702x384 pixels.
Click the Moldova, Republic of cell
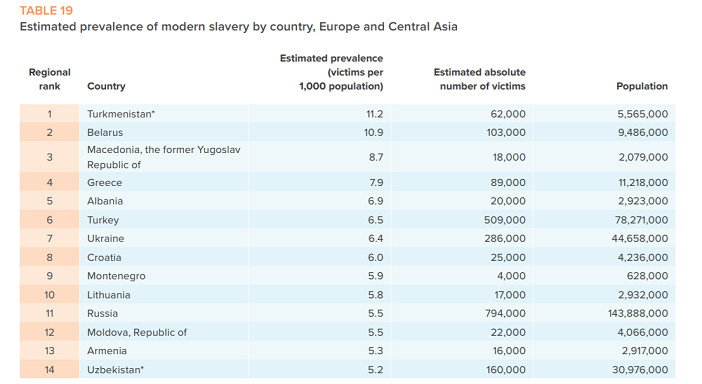pos(137,333)
